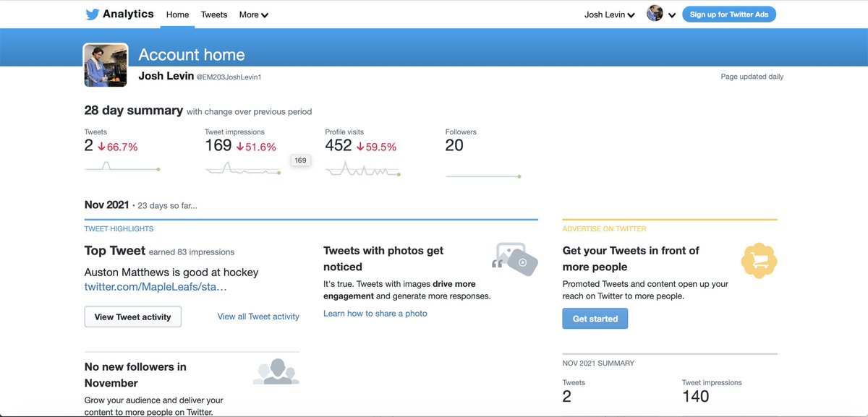Viewport: 868px width, 417px height.
Task: Open the Josh Levin account dropdown
Action: click(x=610, y=14)
